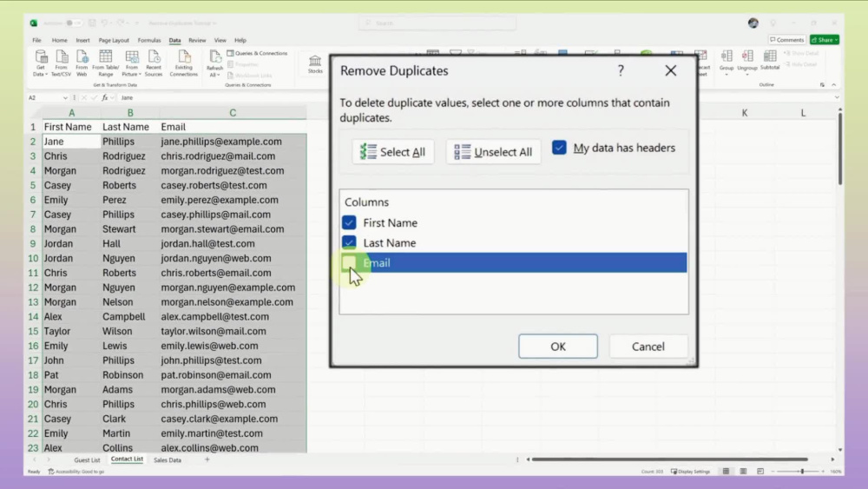
Task: Open Queries & Connections pane
Action: [x=258, y=53]
